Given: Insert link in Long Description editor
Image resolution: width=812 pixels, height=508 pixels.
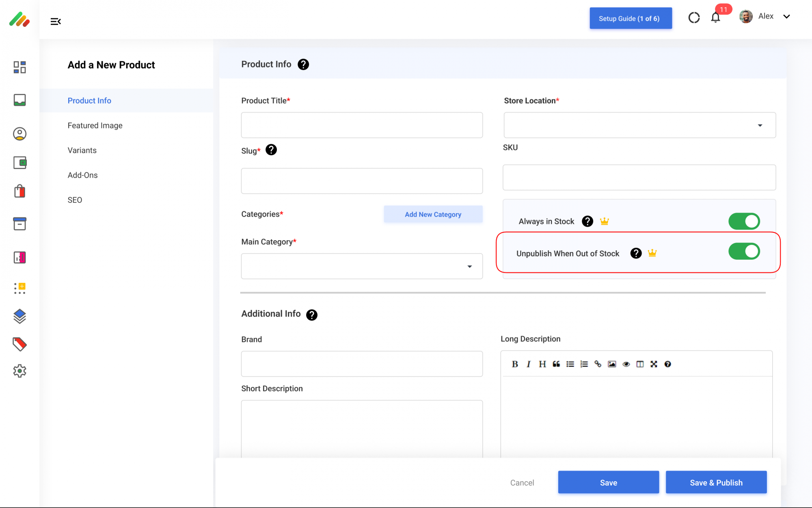Looking at the screenshot, I should point(598,364).
